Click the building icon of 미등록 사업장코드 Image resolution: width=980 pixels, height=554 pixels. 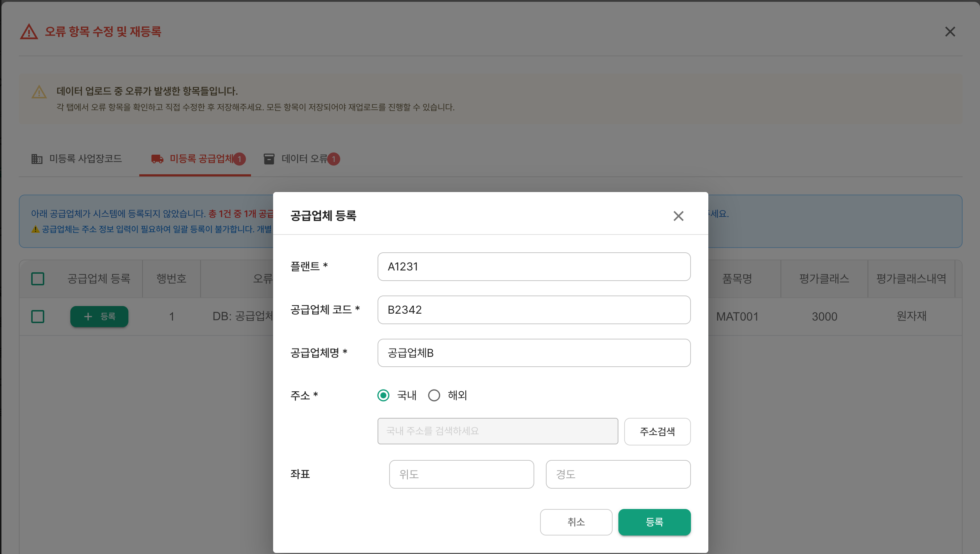pos(37,159)
